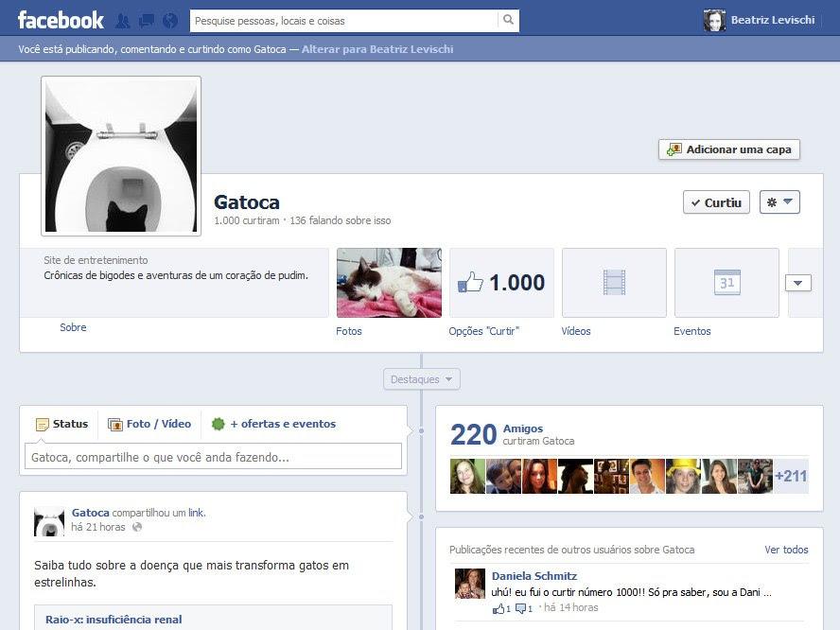The width and height of the screenshot is (840, 630).
Task: Open the Destaques dropdown
Action: [x=422, y=379]
